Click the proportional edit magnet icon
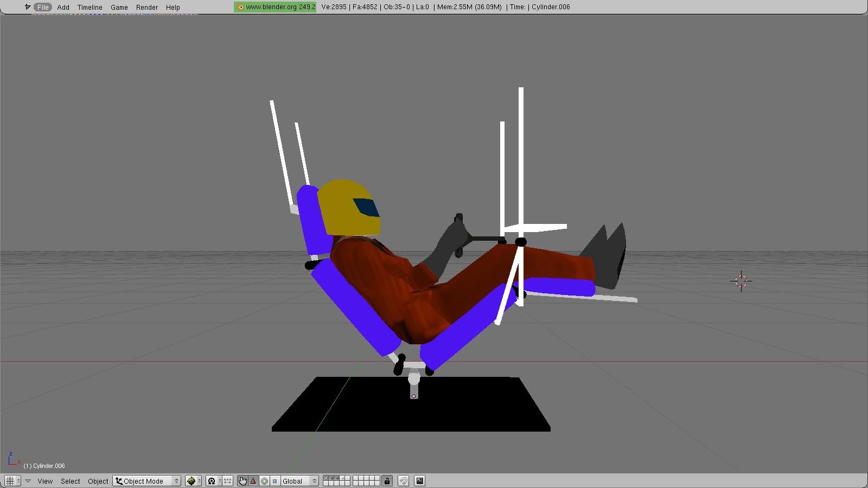 (403, 481)
